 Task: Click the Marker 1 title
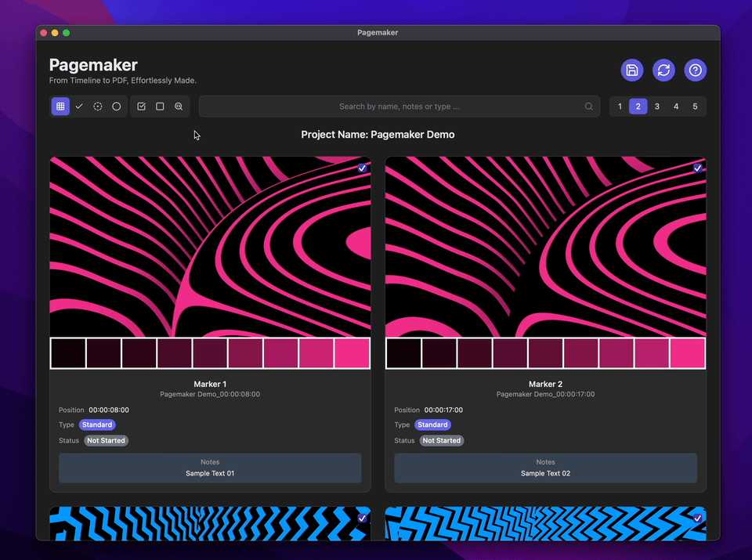tap(210, 384)
